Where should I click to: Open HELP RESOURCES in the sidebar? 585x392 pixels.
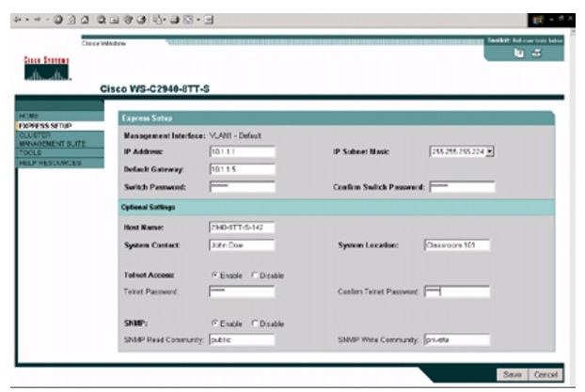click(59, 163)
